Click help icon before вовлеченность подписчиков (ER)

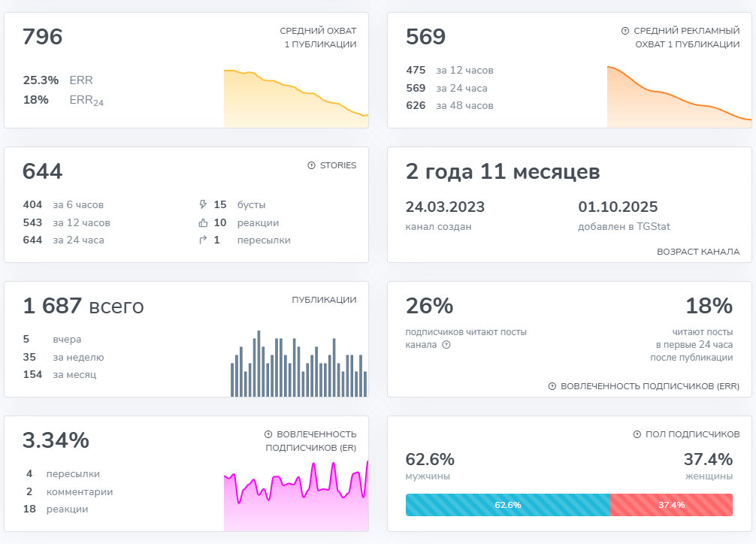coord(268,434)
